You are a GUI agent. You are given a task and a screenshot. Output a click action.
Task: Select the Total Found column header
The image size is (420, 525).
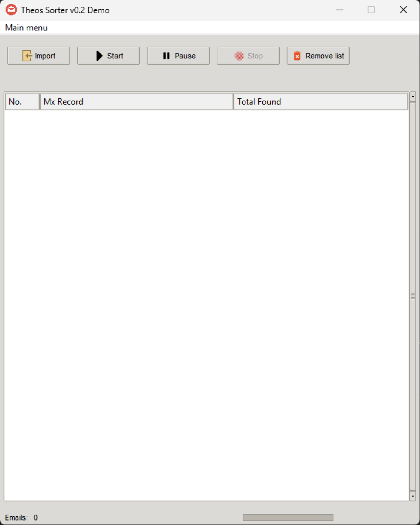[320, 102]
